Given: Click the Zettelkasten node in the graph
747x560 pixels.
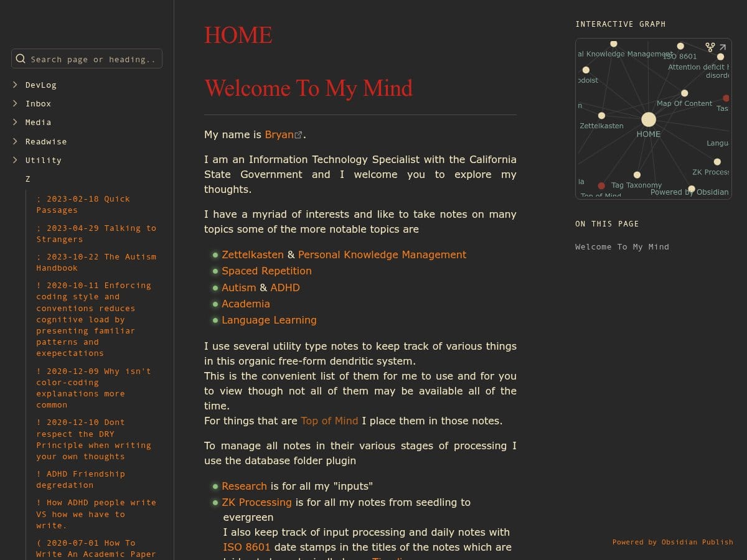Looking at the screenshot, I should (x=601, y=116).
